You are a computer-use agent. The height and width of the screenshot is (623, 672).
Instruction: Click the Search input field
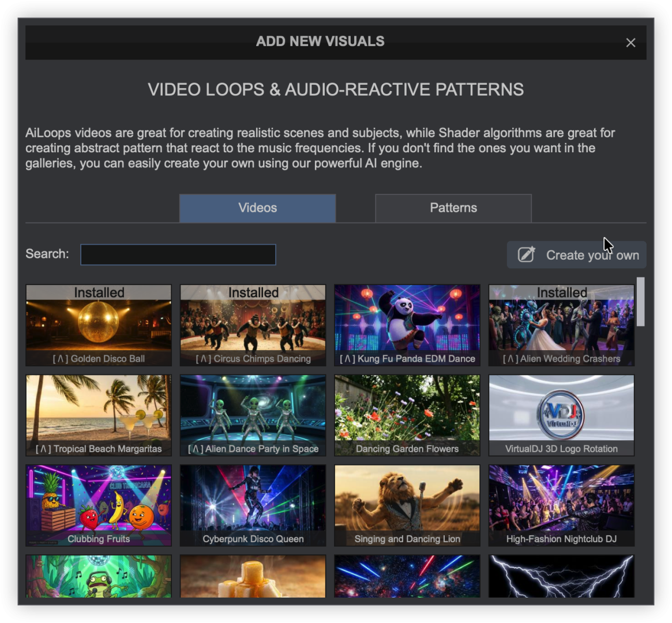(178, 254)
